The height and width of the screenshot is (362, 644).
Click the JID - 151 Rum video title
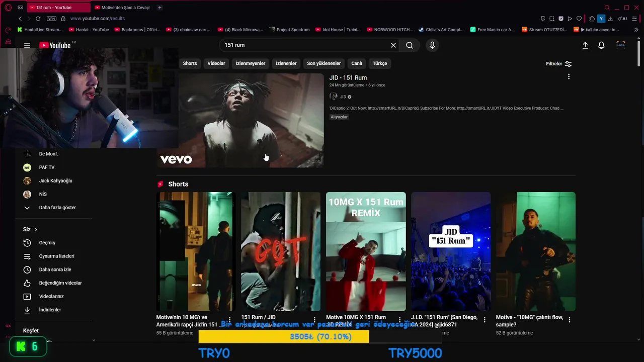(x=348, y=77)
